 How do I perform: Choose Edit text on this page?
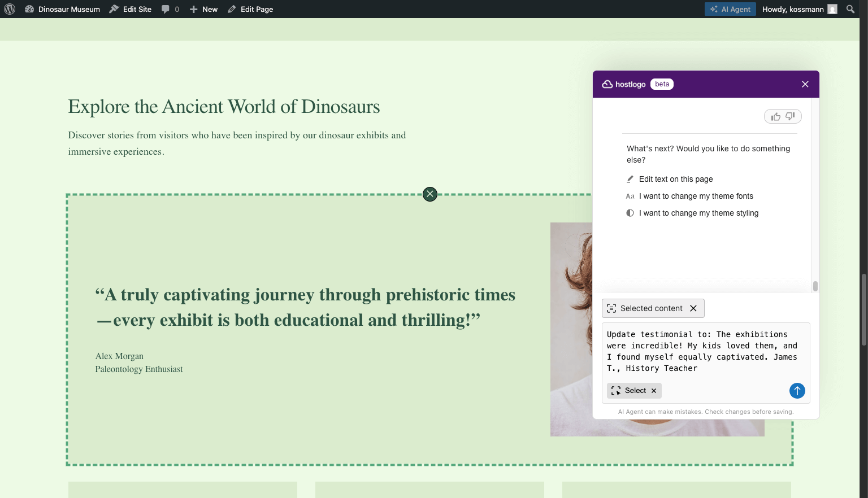[676, 179]
